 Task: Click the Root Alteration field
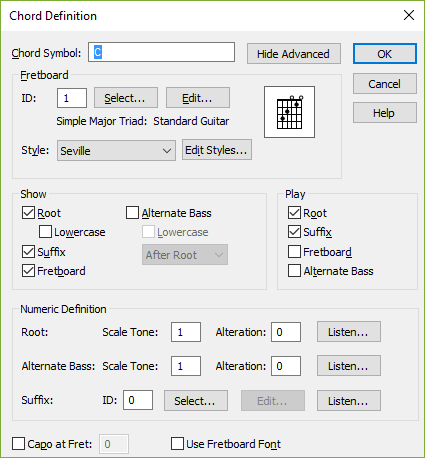click(286, 332)
